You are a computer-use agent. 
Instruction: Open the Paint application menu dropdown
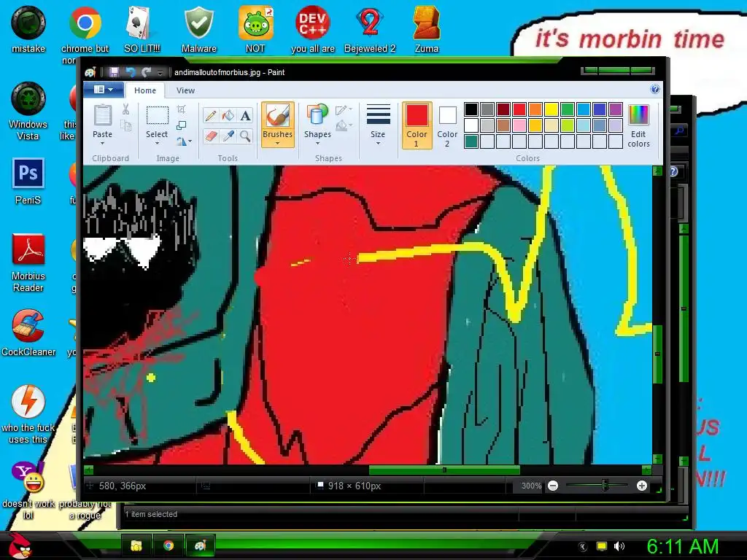click(104, 90)
